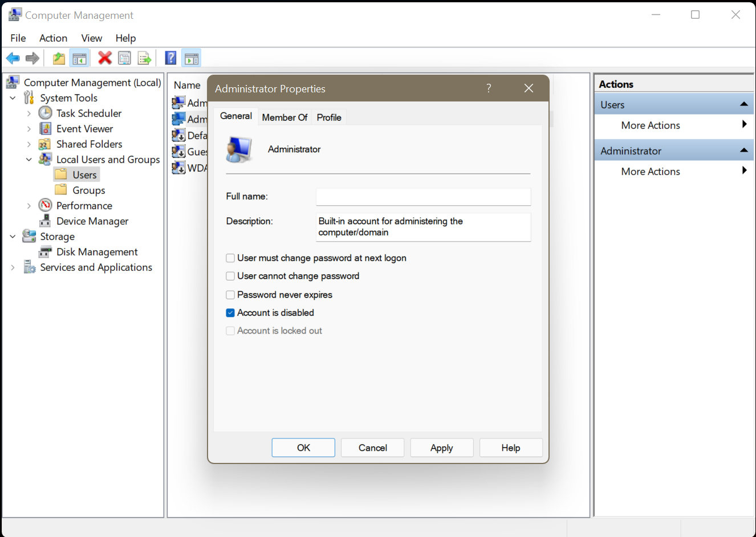This screenshot has width=756, height=537.
Task: Click the Apply button
Action: point(442,447)
